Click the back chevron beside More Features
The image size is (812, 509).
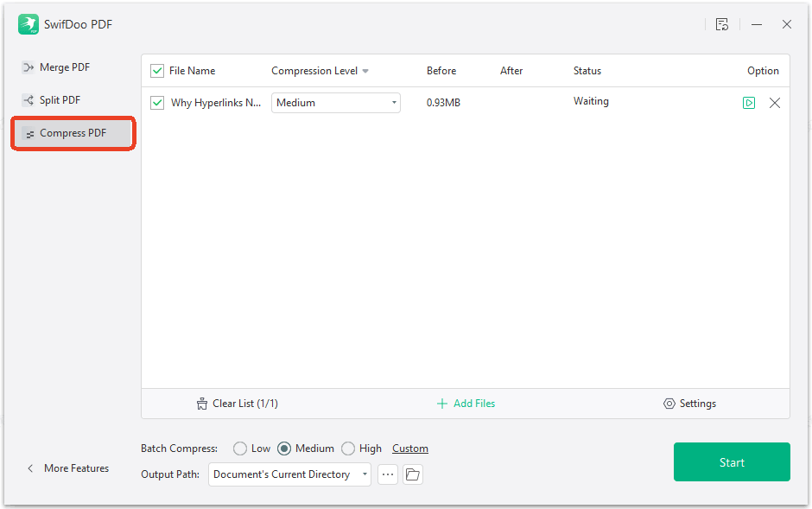pos(30,468)
